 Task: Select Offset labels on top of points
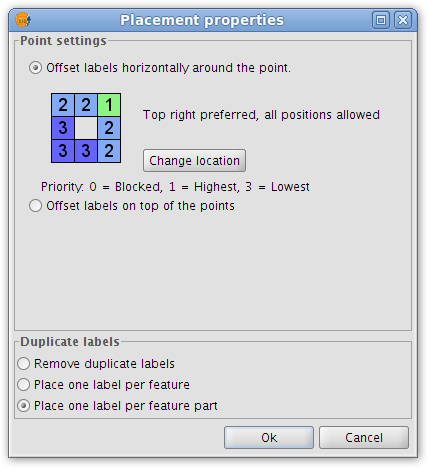[35, 206]
